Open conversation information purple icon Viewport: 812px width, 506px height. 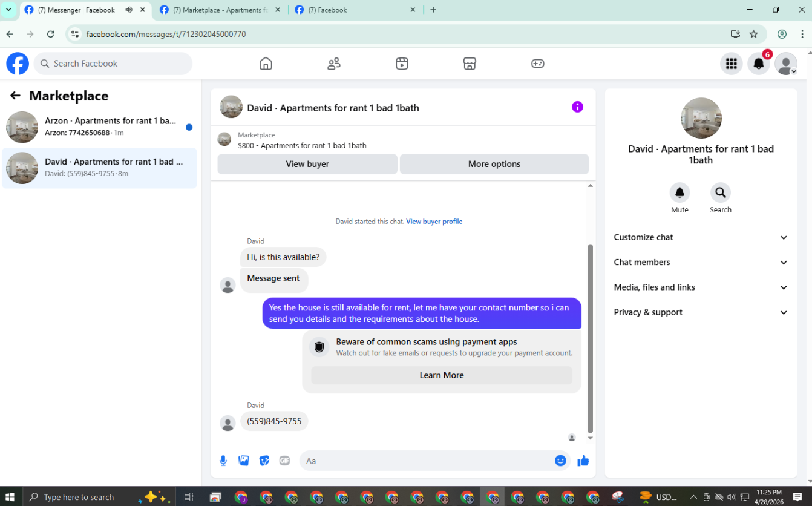577,107
